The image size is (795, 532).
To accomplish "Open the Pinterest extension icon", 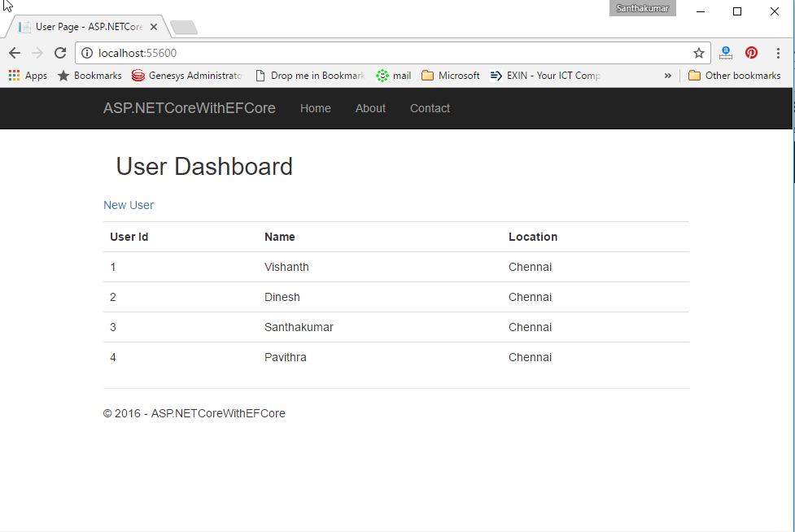I will coord(751,52).
